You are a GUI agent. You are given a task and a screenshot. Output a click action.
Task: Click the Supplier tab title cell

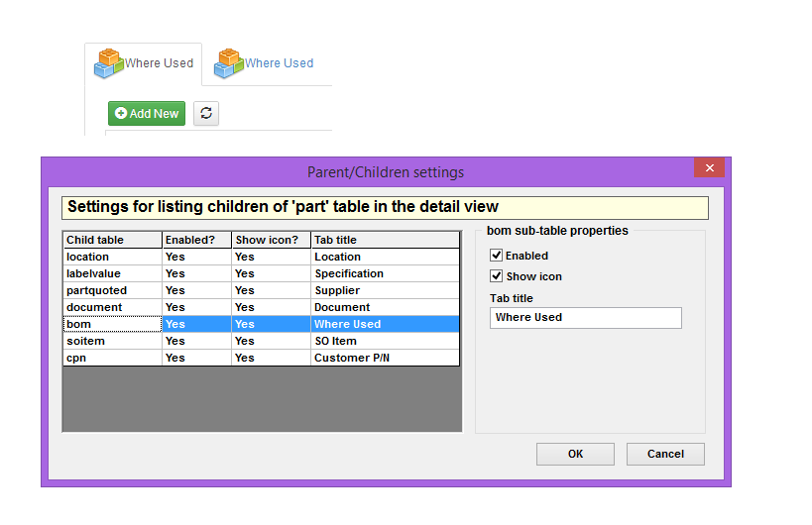tap(386, 290)
